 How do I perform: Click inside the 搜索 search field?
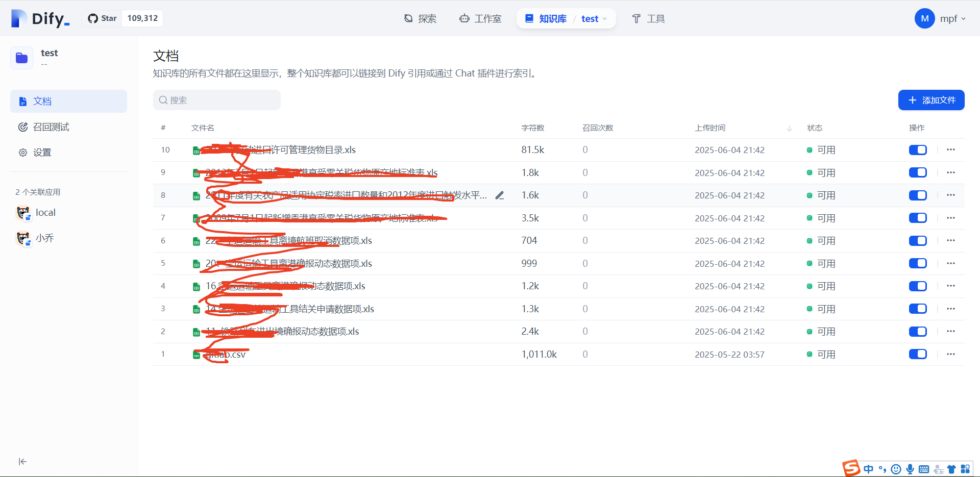tap(216, 100)
